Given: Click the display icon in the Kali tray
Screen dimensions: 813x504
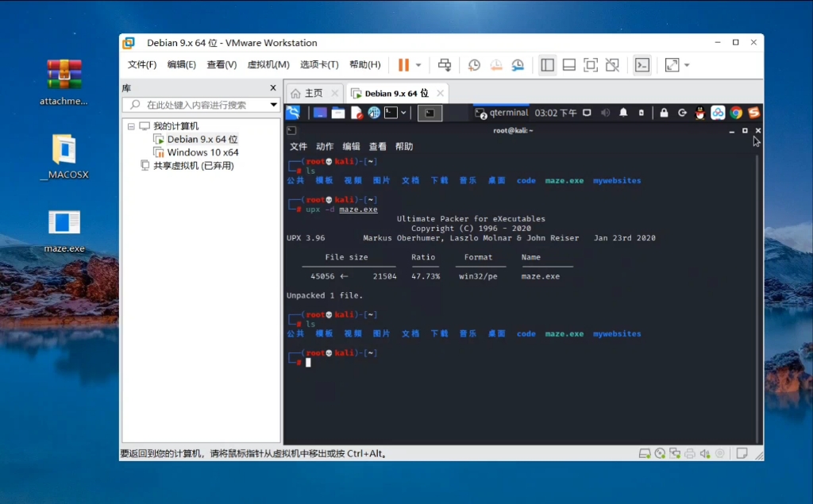Looking at the screenshot, I should tap(587, 113).
